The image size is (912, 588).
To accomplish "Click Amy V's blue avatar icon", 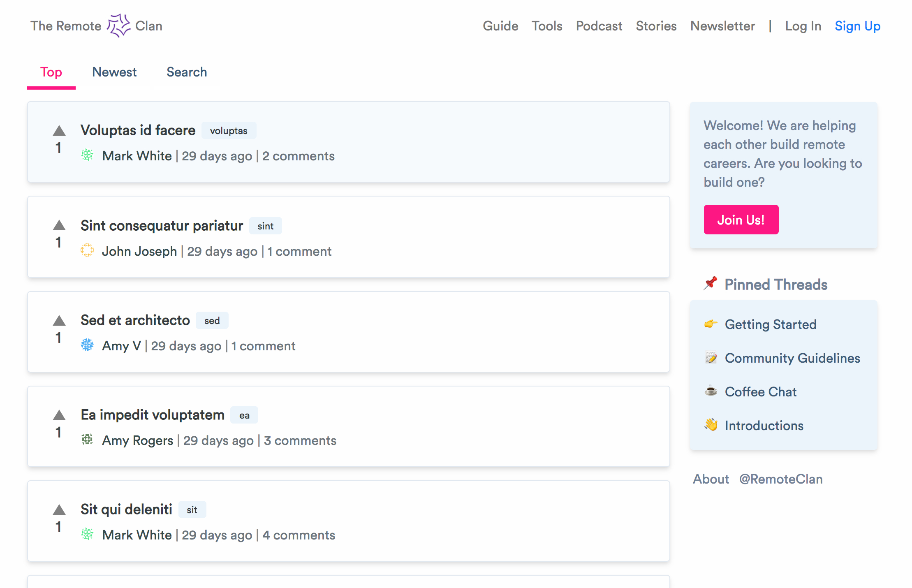I will [x=87, y=345].
